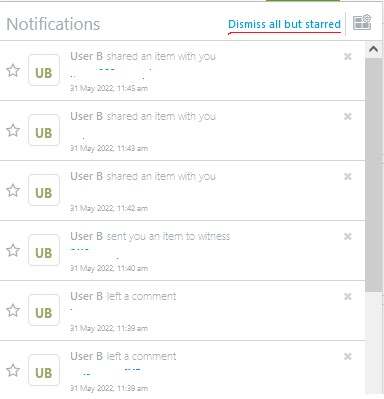Star the 11:45 am shared item notification
Screen dimensions: 384x399
coord(13,70)
